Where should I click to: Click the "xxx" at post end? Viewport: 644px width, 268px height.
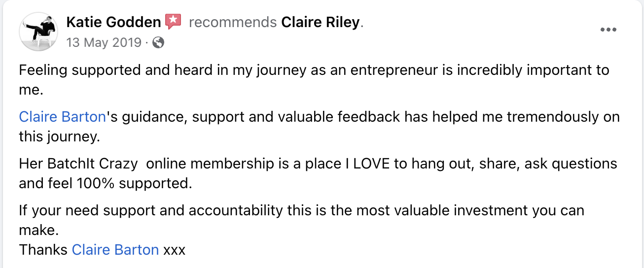(x=174, y=250)
